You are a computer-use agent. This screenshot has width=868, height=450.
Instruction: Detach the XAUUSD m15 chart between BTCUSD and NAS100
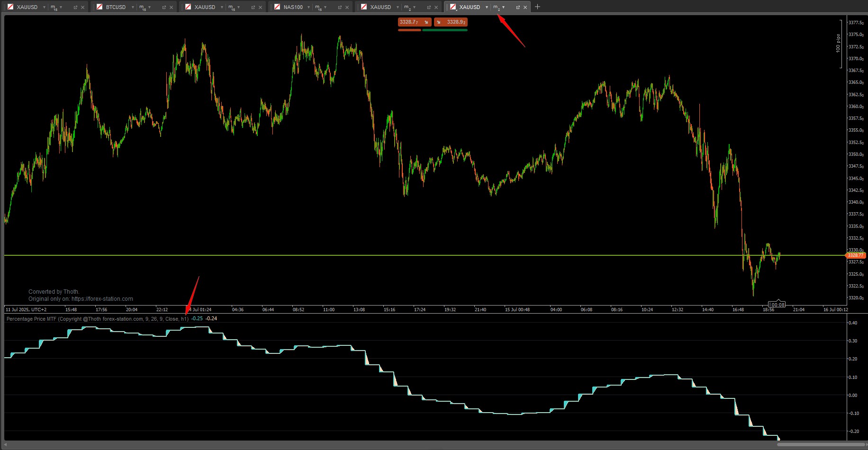click(253, 7)
